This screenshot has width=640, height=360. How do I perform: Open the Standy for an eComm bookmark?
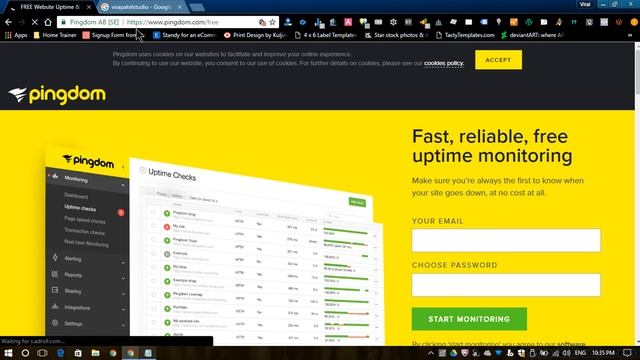(184, 35)
